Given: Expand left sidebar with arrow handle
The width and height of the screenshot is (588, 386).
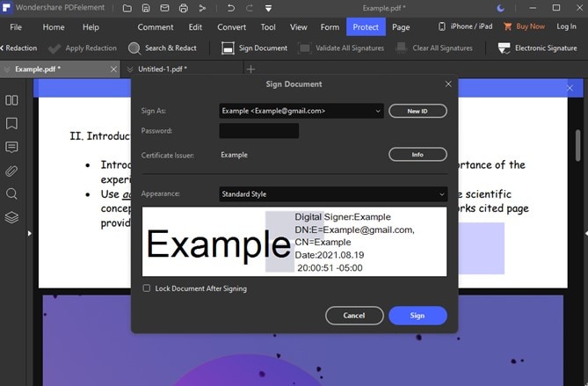Looking at the screenshot, I should 29,233.
